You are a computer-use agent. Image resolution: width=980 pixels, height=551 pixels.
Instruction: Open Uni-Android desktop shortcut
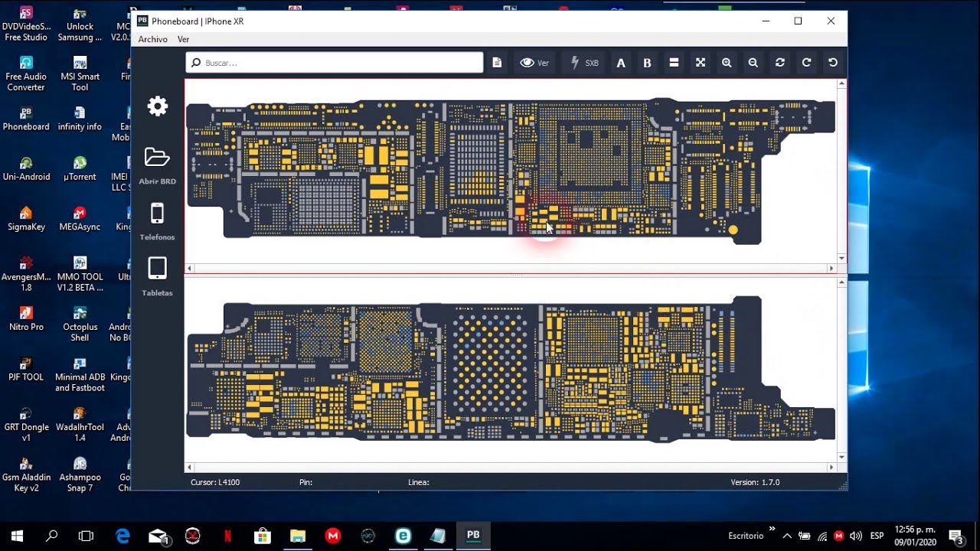26,168
